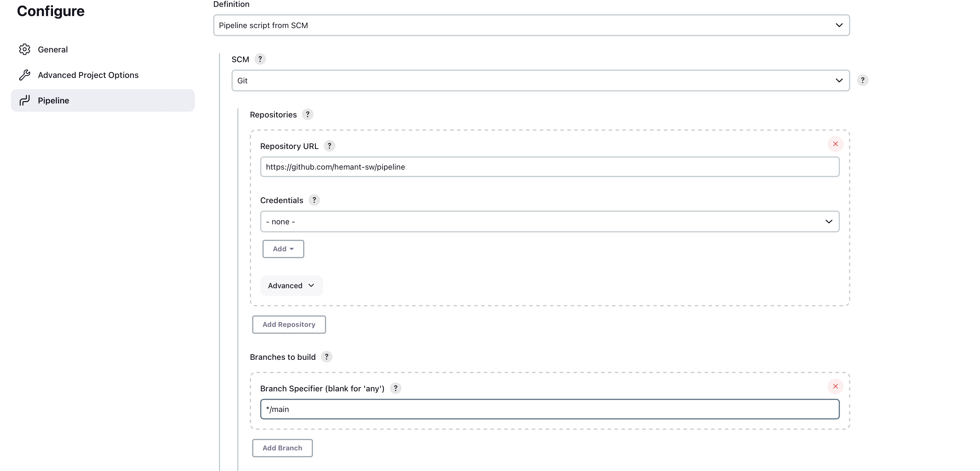Show help for Repositories
Image resolution: width=980 pixels, height=471 pixels.
pos(307,115)
